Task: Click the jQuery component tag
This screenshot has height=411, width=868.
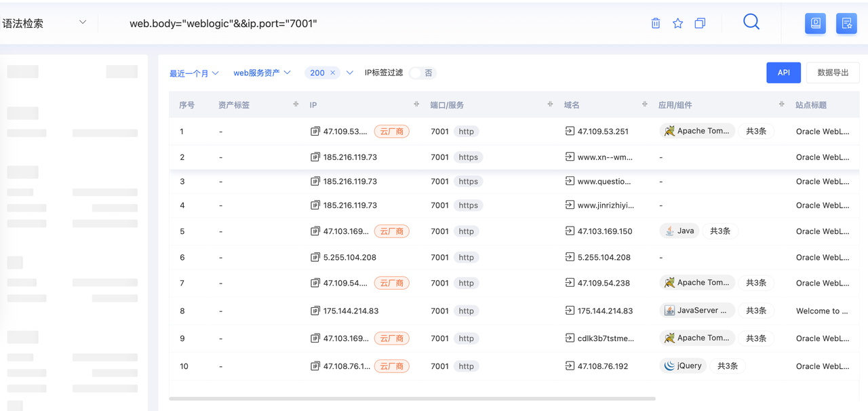Action: pos(683,366)
